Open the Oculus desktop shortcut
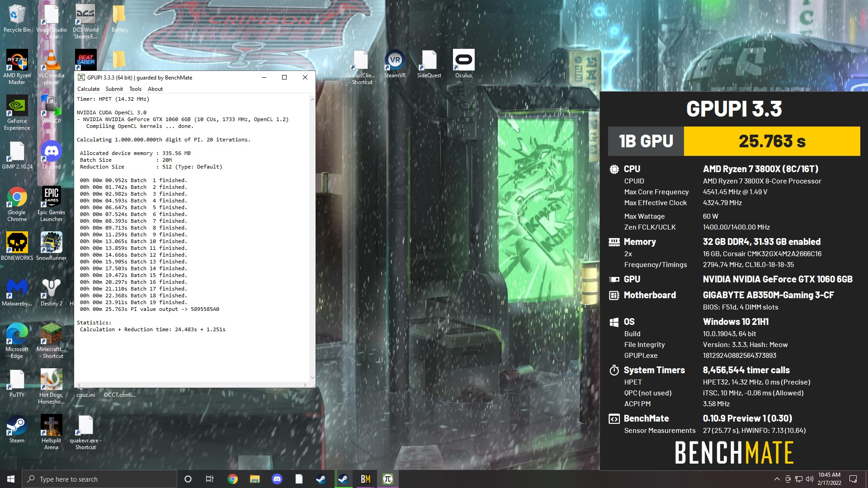 coord(463,63)
